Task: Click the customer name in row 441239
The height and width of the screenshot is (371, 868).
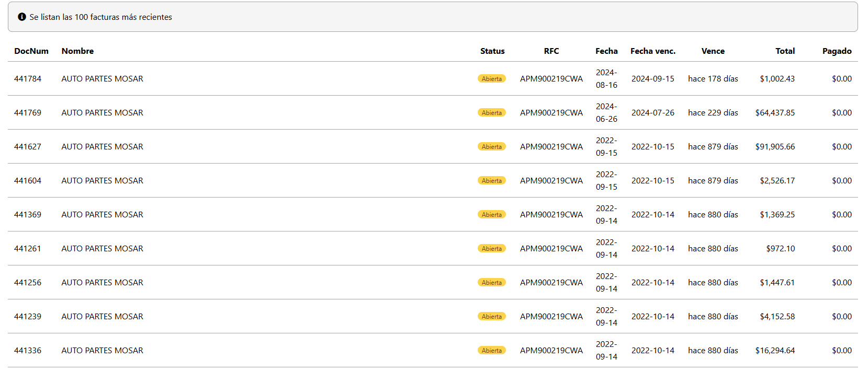Action: click(102, 316)
